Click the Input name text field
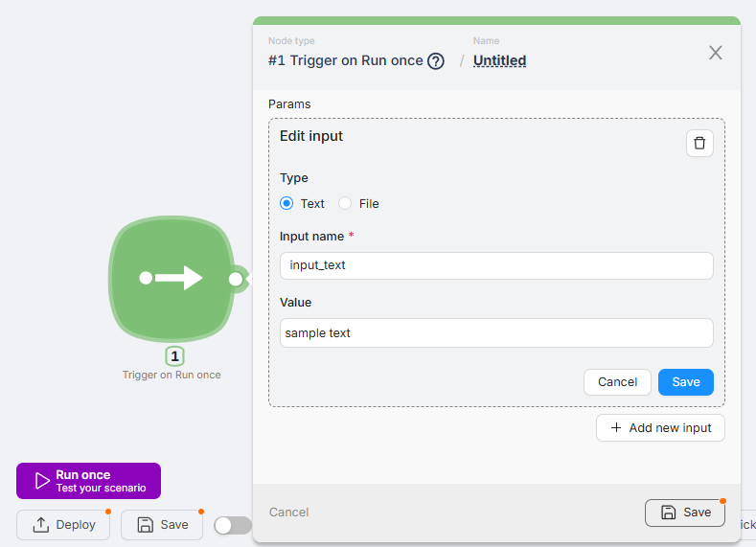This screenshot has height=547, width=756. 496,265
